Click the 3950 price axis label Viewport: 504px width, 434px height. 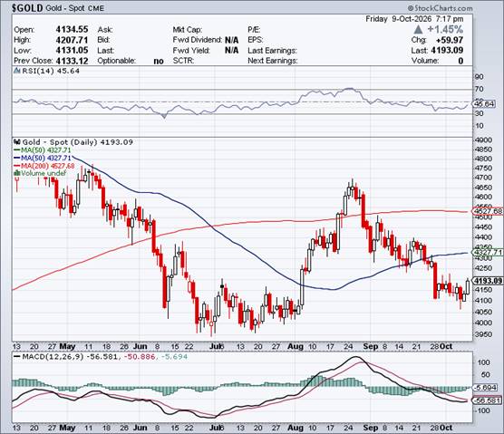coord(483,334)
